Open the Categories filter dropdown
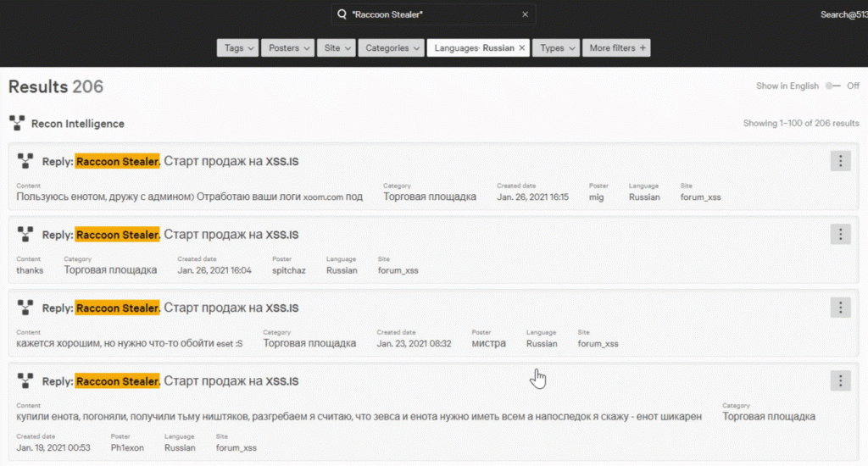 tap(391, 48)
